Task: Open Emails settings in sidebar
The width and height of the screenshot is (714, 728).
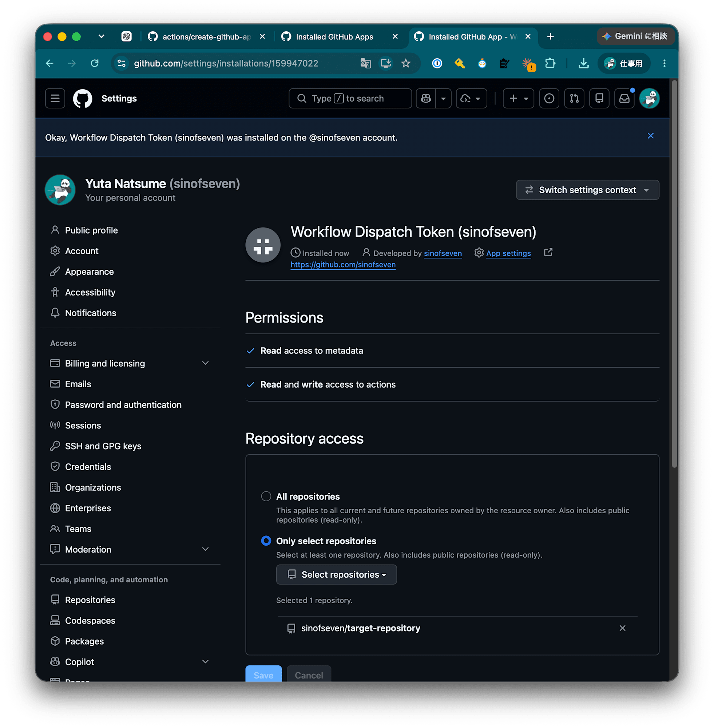Action: (78, 384)
